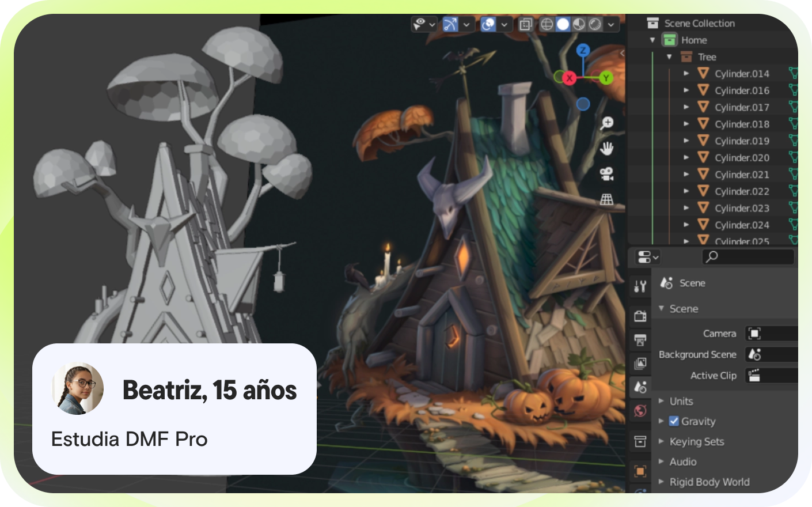Click the Camera field in Scene panel
The width and height of the screenshot is (812, 507).
(x=772, y=334)
